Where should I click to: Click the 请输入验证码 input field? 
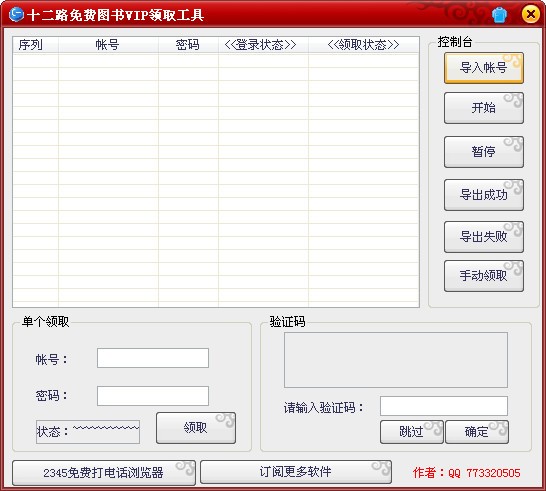444,406
